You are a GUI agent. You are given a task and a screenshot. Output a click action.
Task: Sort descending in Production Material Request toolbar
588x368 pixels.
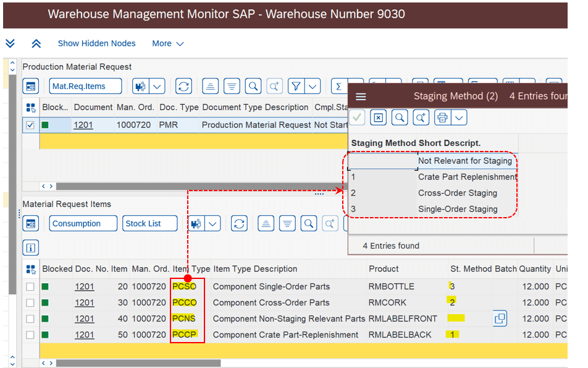click(x=232, y=87)
